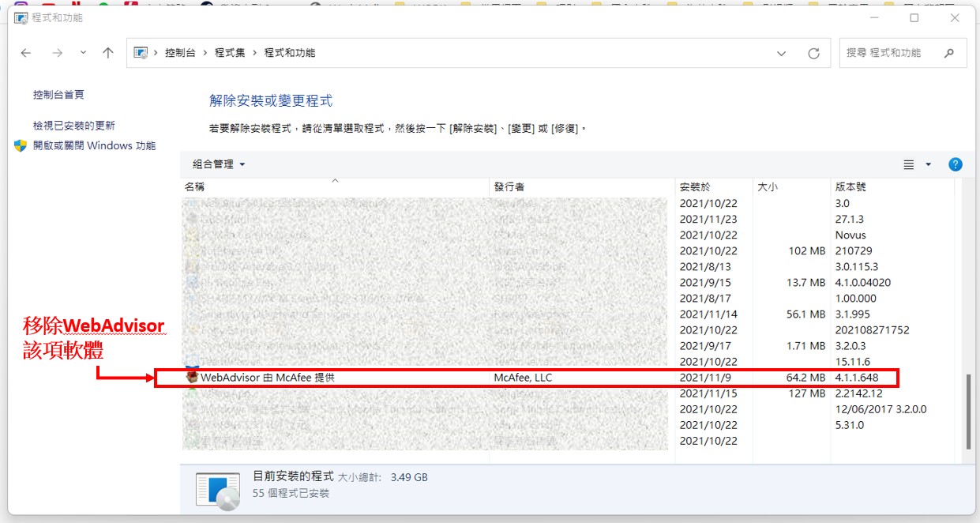Open 控制台首頁 link
The image size is (980, 523).
pos(58,95)
